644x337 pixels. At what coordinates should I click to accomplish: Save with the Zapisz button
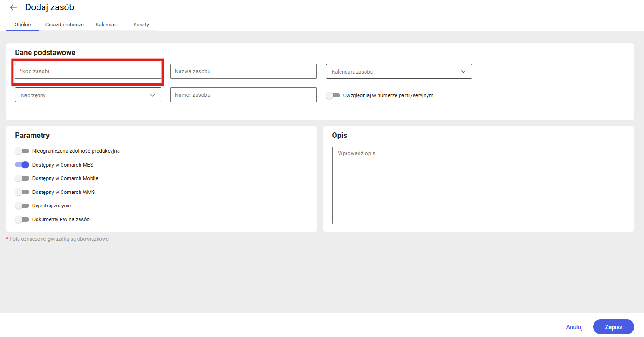pos(613,327)
